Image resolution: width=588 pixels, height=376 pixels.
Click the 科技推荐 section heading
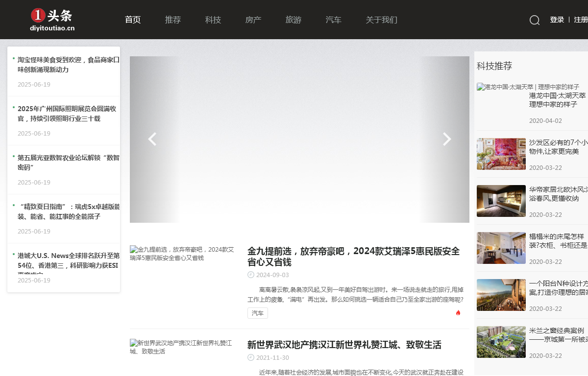click(x=494, y=66)
